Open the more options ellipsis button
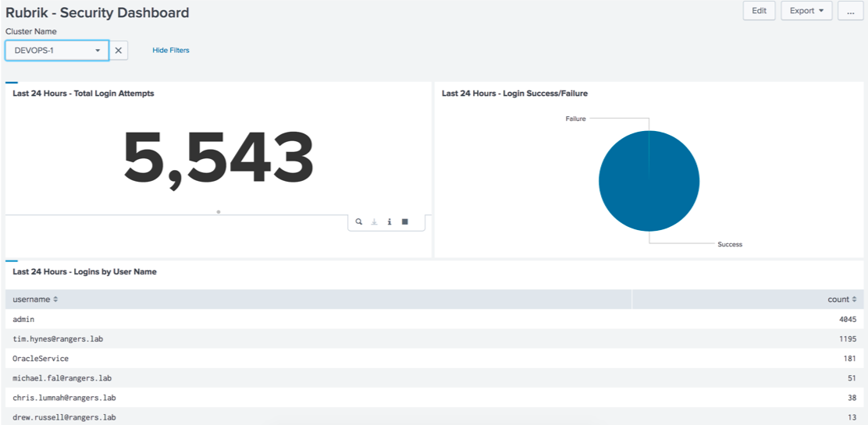This screenshot has height=425, width=868. (851, 10)
